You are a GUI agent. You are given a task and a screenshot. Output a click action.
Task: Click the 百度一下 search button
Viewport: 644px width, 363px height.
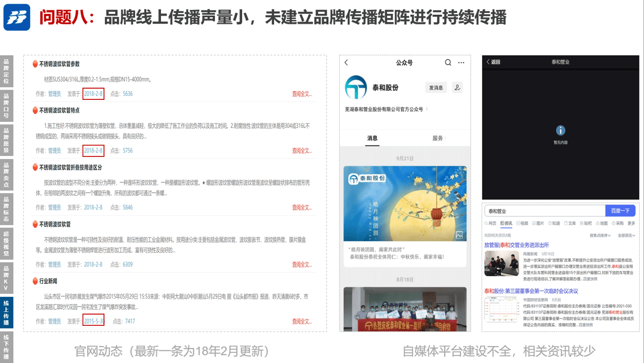[x=620, y=211]
